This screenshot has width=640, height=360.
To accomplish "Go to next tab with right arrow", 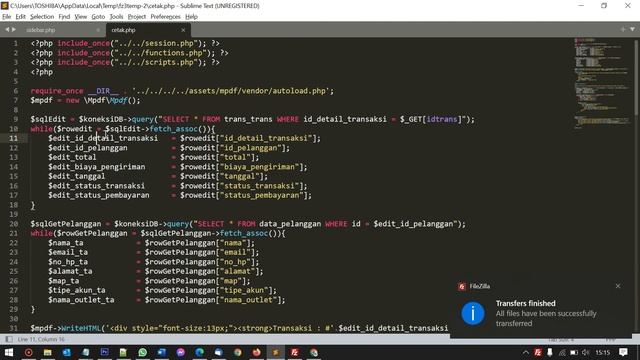I will coord(14,30).
